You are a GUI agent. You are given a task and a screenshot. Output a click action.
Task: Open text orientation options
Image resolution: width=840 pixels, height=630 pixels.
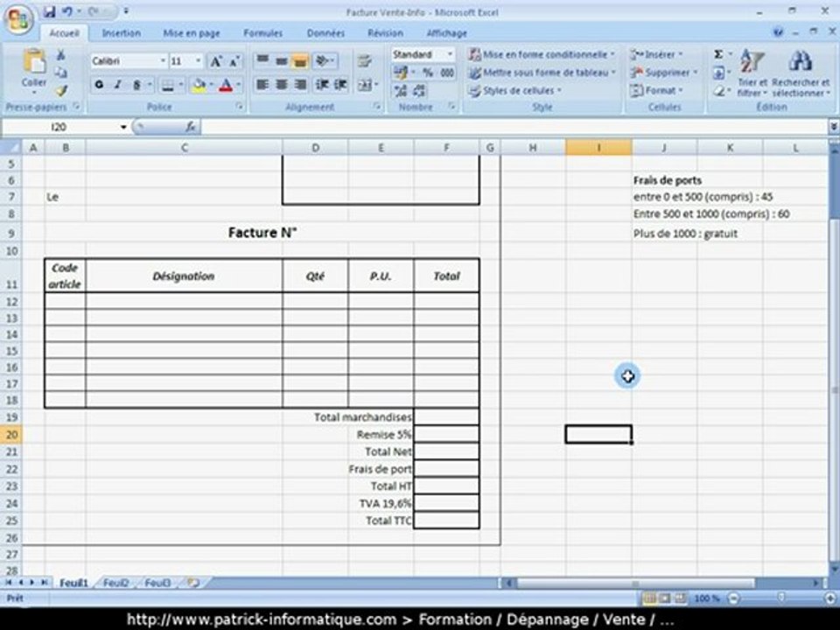[325, 60]
